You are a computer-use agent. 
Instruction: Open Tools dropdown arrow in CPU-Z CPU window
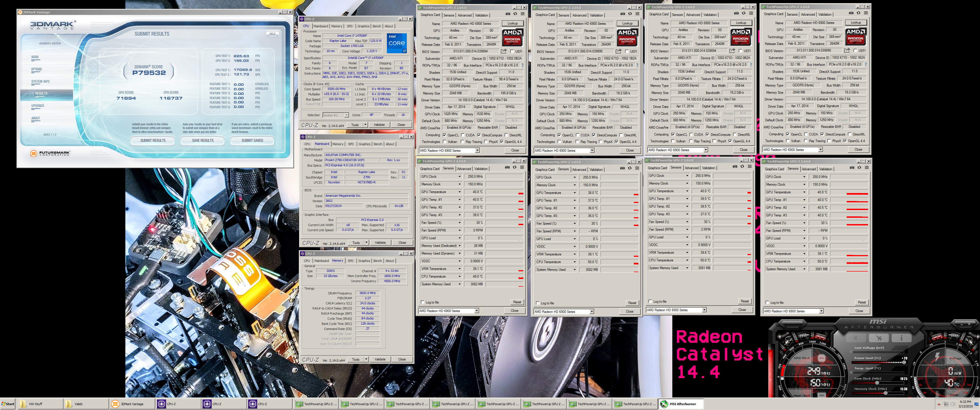[365, 125]
